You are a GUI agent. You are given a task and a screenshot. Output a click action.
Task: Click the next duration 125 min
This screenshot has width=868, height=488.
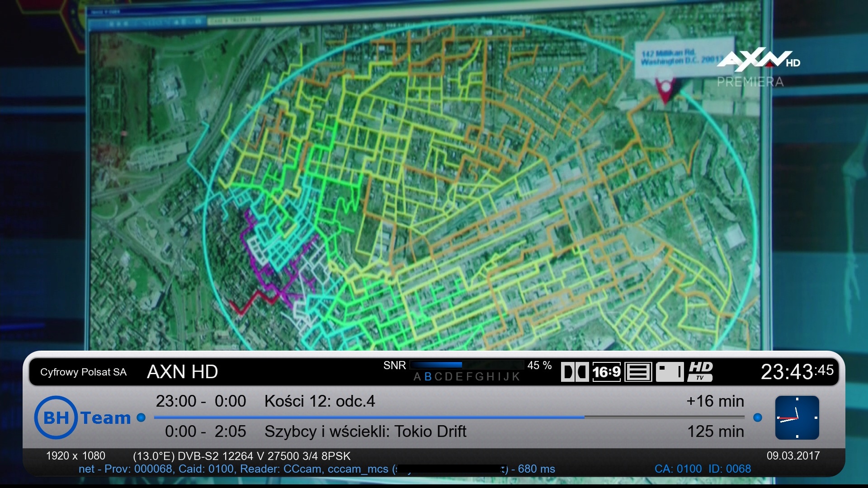point(716,432)
